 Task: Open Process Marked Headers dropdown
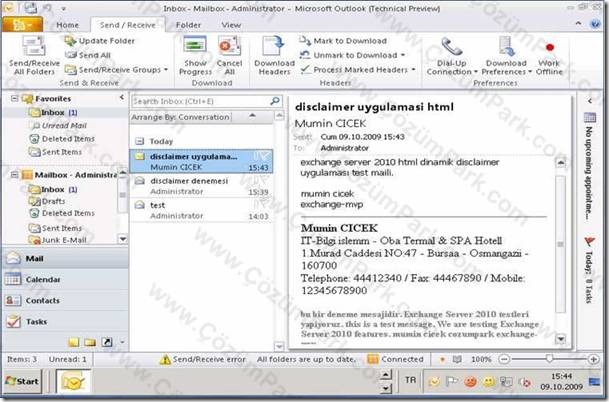(358, 70)
